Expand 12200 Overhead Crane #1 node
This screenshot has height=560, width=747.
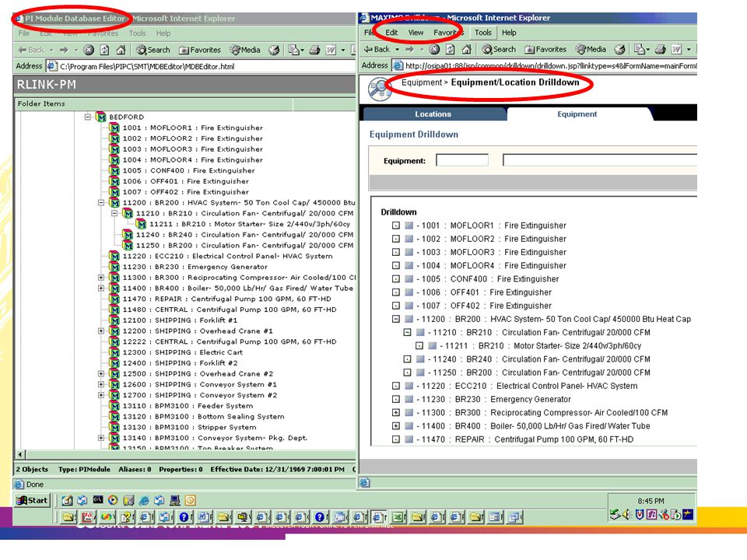click(x=101, y=331)
